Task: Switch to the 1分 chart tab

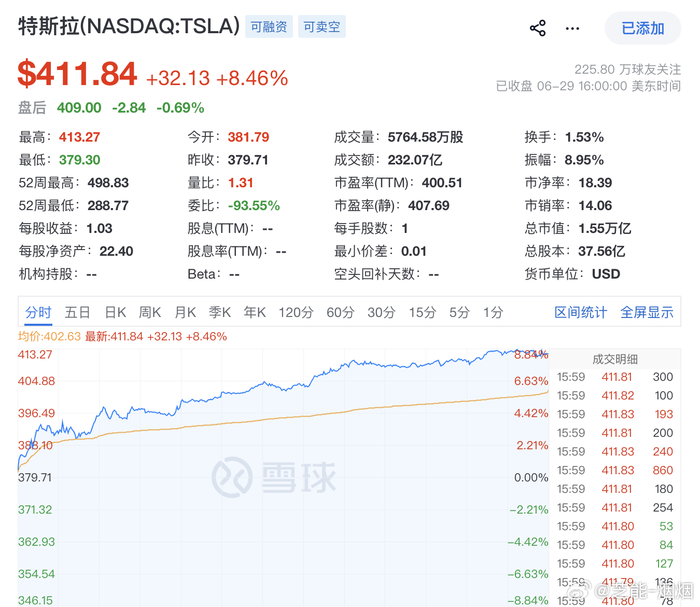Action: pyautogui.click(x=493, y=312)
